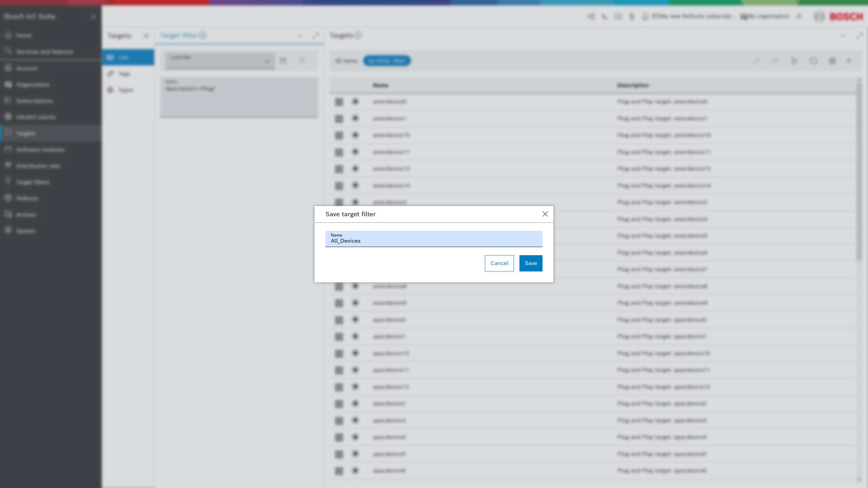
Task: Click Save to store the filter
Action: click(531, 263)
